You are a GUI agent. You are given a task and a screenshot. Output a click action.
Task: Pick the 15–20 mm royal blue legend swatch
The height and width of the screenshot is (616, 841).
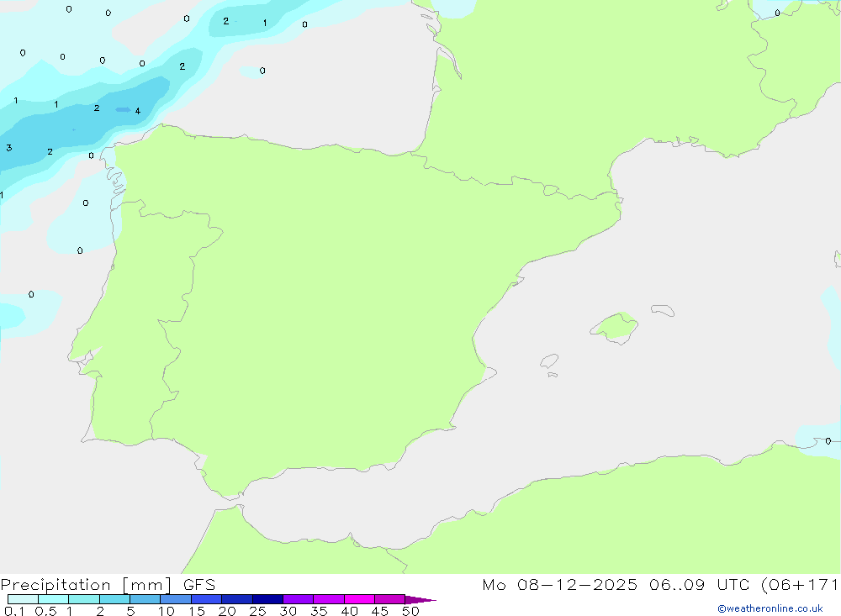(x=207, y=599)
